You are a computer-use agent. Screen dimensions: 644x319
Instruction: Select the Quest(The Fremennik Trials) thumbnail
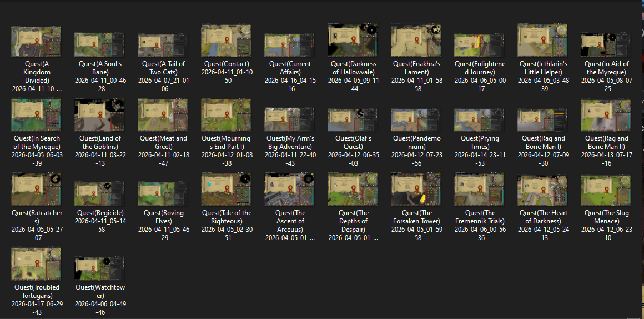pos(479,190)
